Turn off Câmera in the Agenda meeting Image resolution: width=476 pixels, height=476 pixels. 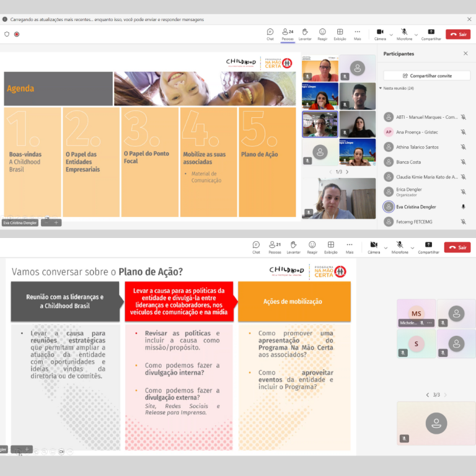380,34
